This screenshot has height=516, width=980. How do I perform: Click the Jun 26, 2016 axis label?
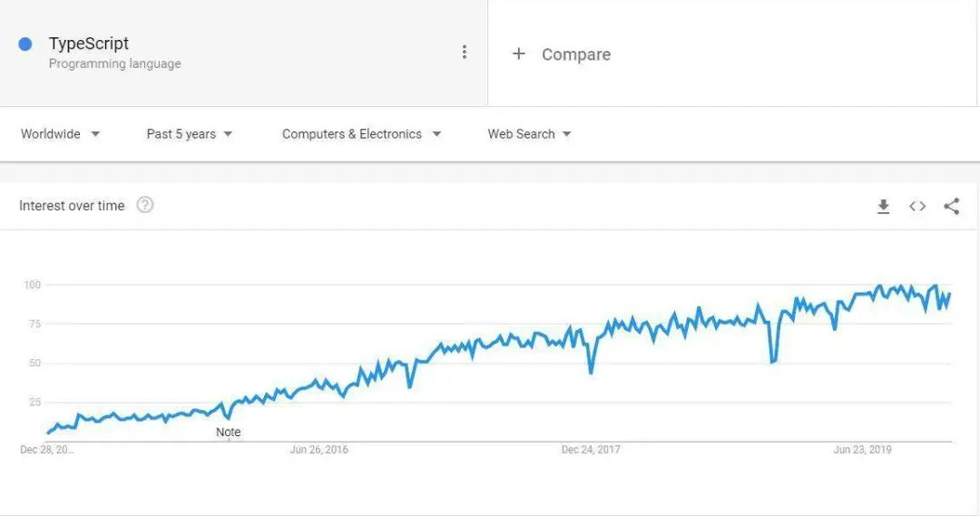(318, 449)
